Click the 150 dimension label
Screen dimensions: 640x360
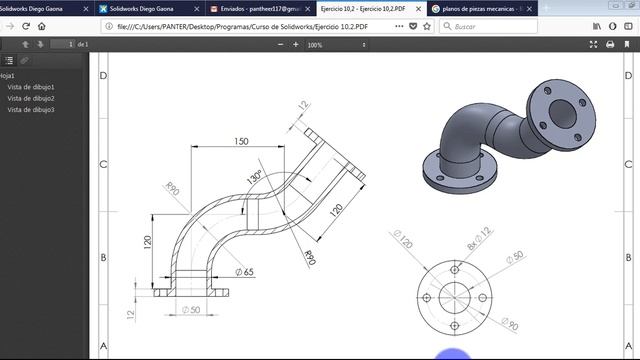(241, 141)
